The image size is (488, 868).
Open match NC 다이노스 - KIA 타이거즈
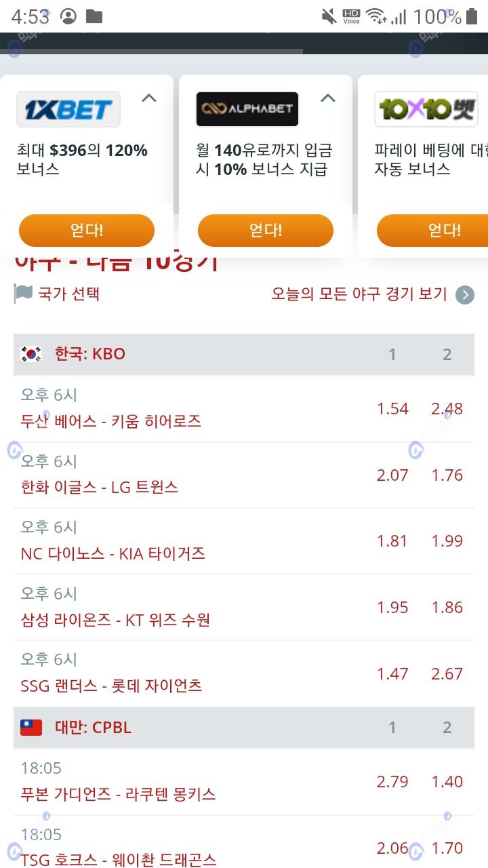[113, 553]
